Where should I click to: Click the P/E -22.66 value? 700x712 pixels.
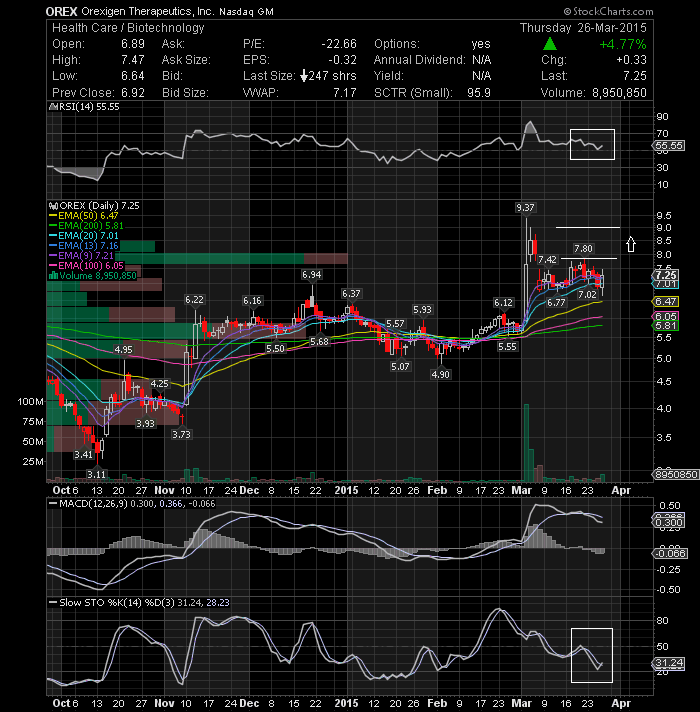(x=339, y=44)
